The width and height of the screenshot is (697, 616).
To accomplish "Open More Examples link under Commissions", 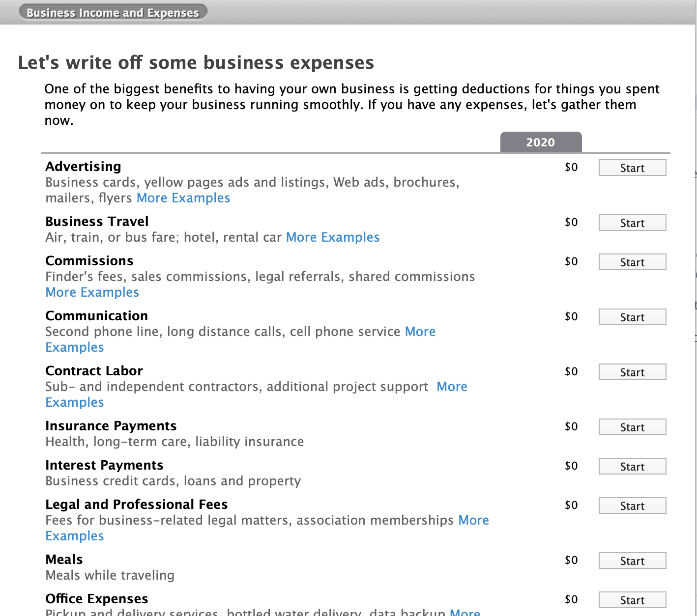I will click(92, 292).
